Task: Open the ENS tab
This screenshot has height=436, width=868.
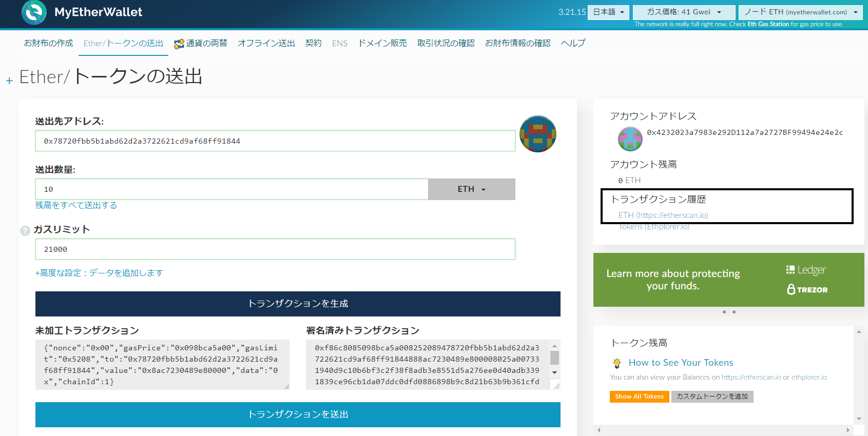Action: coord(340,43)
